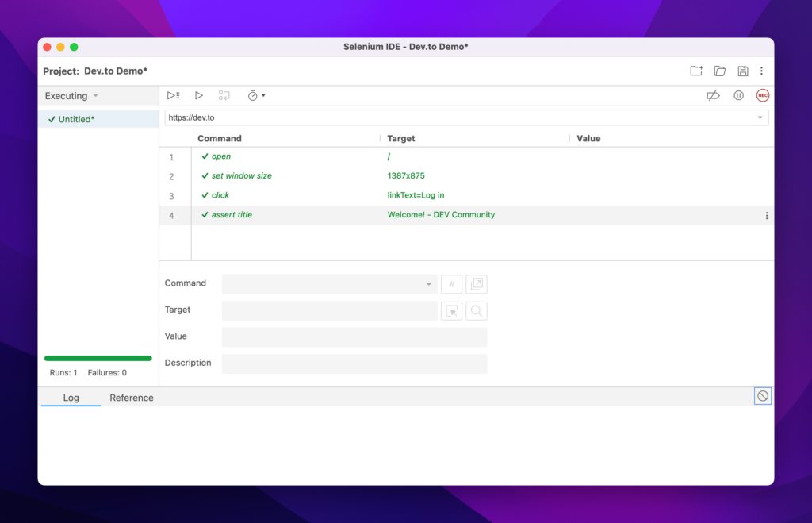
Task: Select the Untitled* test in the sidebar
Action: tap(98, 119)
